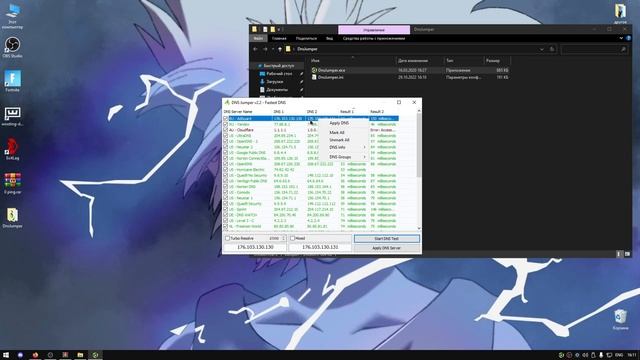Open the View tab in Explorer ribbon
The image size is (640, 360).
coord(329,38)
